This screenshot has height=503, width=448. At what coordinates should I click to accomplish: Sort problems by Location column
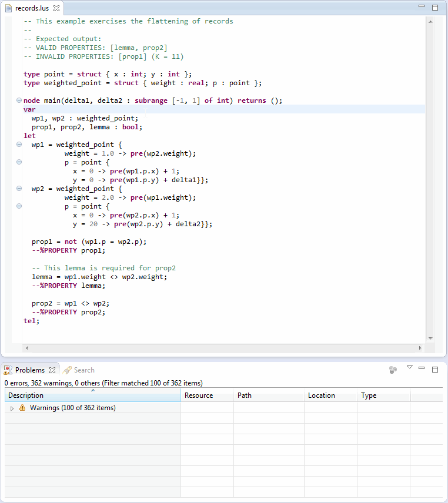(330, 395)
